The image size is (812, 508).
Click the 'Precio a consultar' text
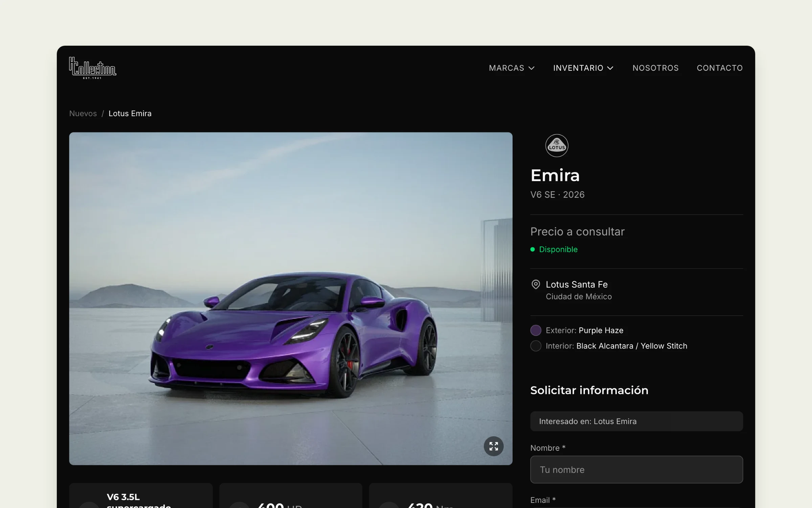(x=577, y=232)
